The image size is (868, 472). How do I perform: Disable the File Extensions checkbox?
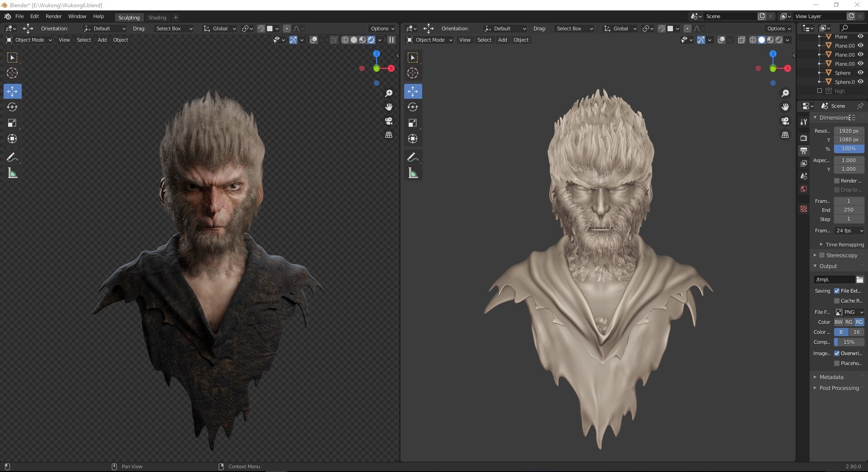(837, 291)
